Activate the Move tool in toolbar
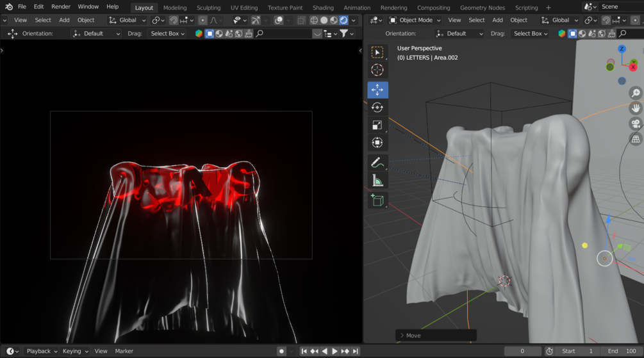This screenshot has height=358, width=644. tap(377, 90)
